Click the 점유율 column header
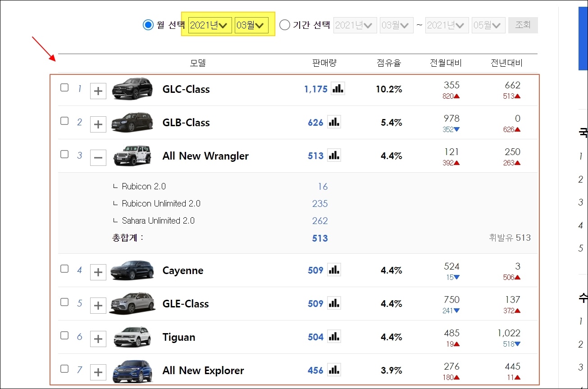The width and height of the screenshot is (588, 389). coord(389,63)
